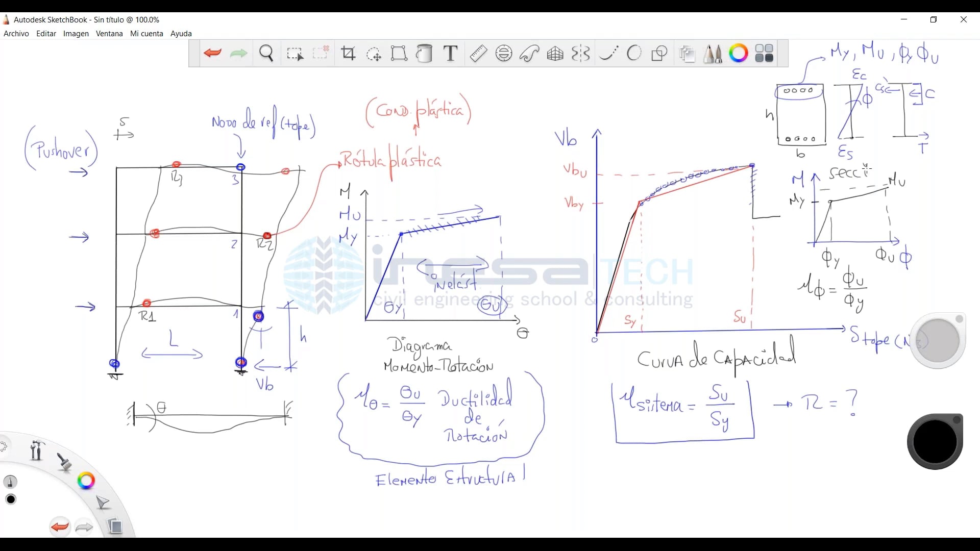Select the Distort transform tool

(399, 53)
